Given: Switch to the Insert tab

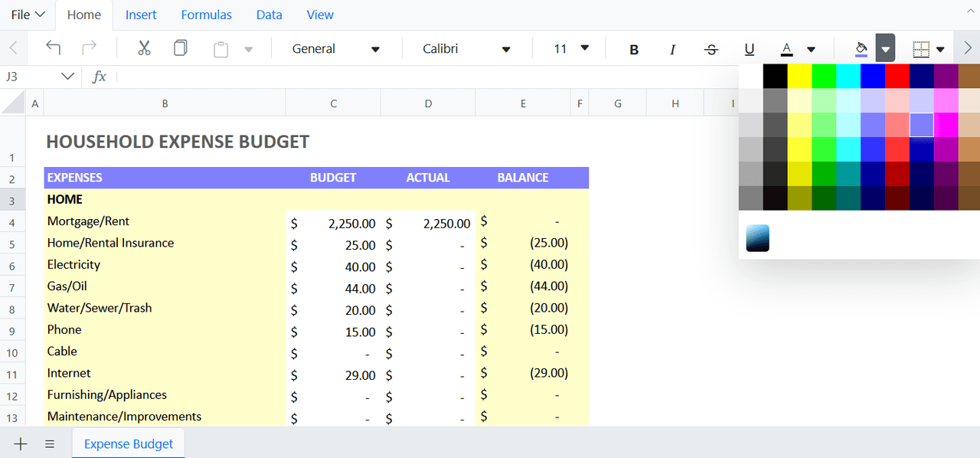Looking at the screenshot, I should pos(141,15).
